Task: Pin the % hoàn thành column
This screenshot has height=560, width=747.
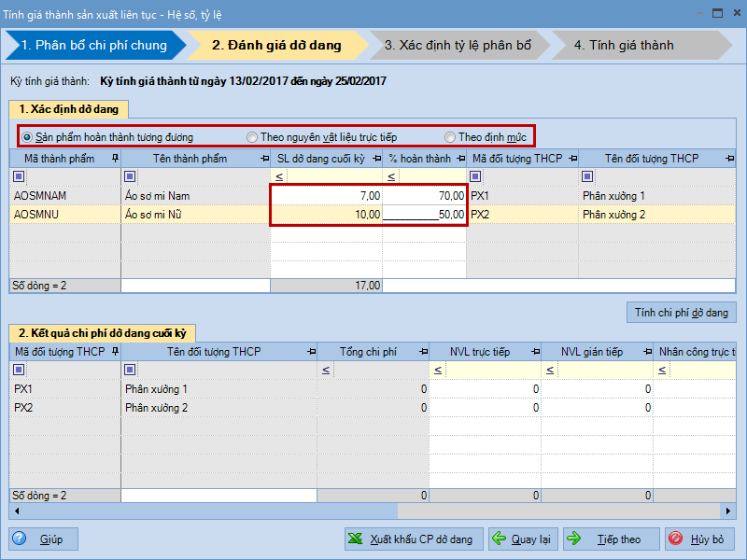Action: 458,159
